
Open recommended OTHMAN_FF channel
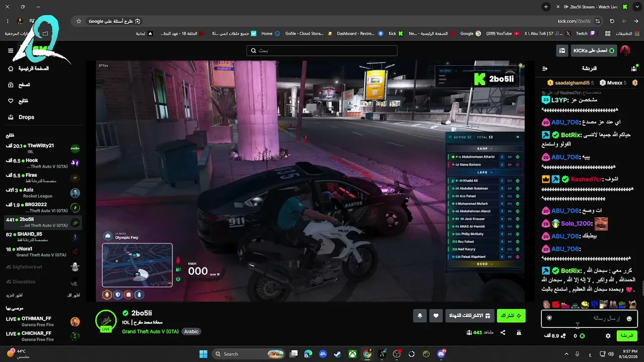(42, 322)
